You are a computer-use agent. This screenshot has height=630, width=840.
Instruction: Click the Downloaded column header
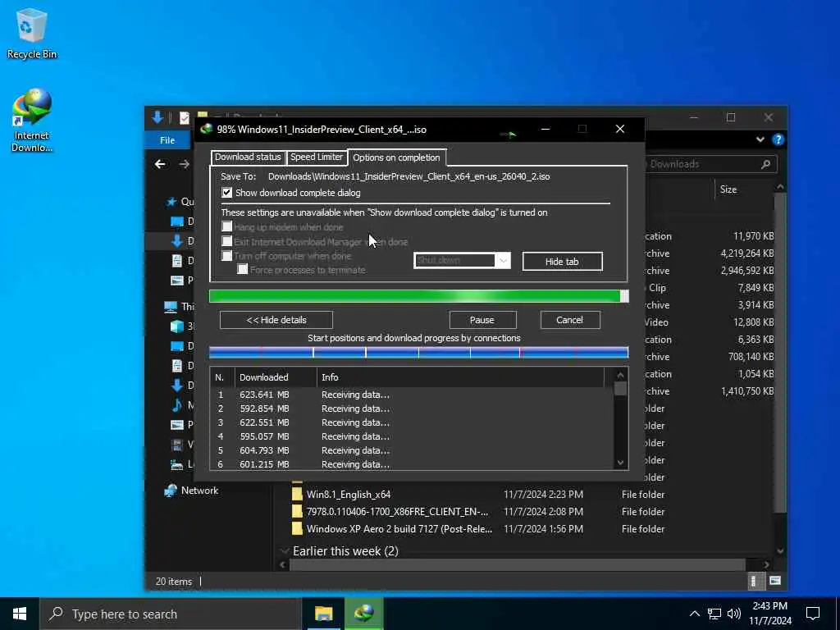point(276,377)
